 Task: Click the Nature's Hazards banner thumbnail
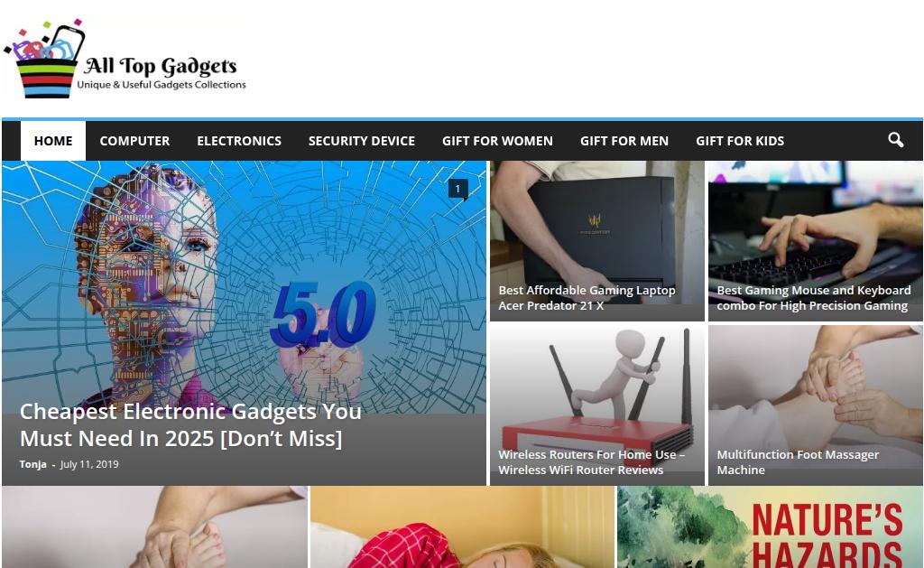[770, 527]
